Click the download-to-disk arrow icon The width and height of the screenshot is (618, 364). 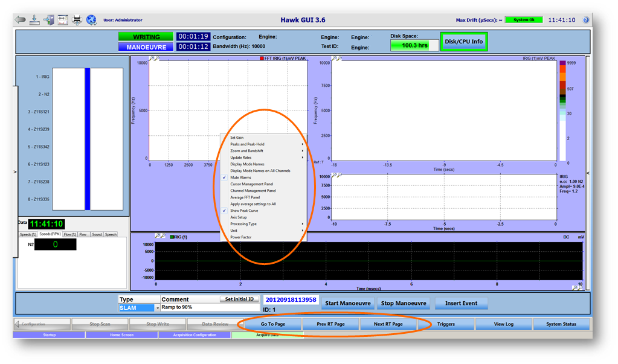pyautogui.click(x=34, y=20)
